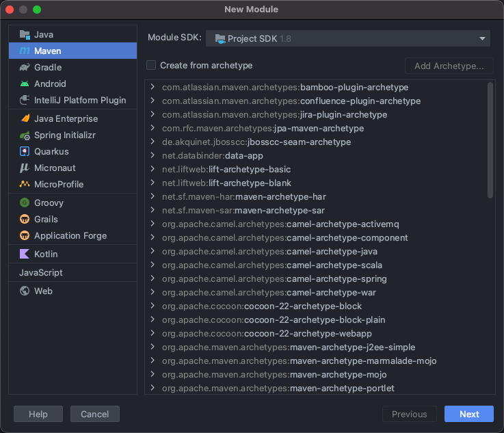504x433 pixels.
Task: Select maven-archetype-mojo row
Action: coord(320,374)
